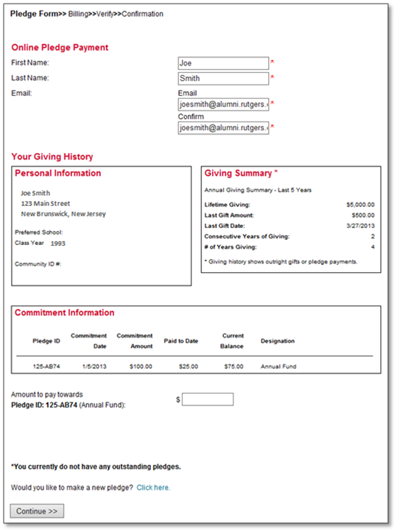This screenshot has height=532, width=397.
Task: Click the $75.00 current balance cell
Action: 233,366
